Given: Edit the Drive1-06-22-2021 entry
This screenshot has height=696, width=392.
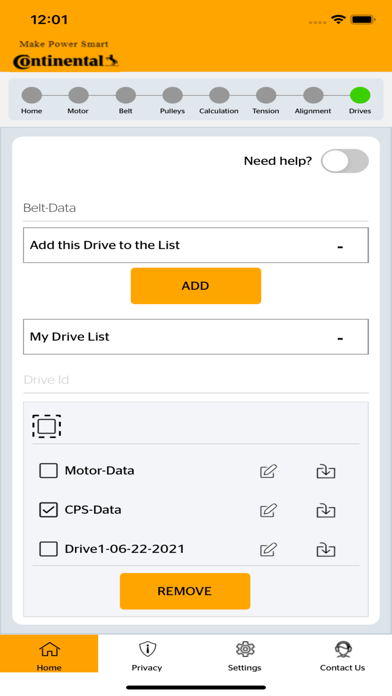Looking at the screenshot, I should [x=269, y=549].
